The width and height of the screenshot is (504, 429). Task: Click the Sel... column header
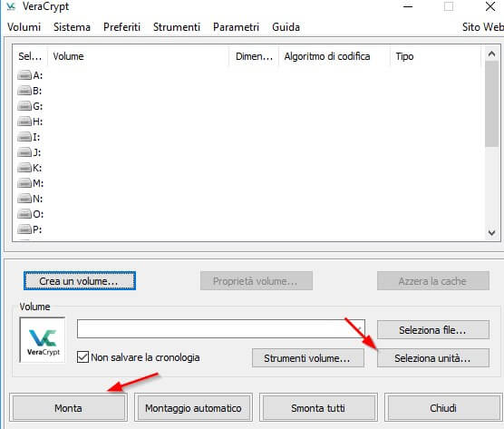click(30, 56)
